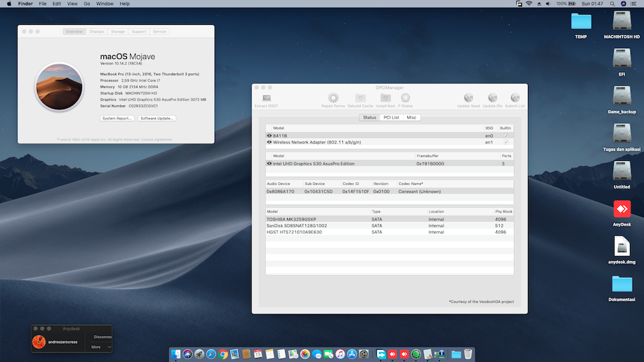The height and width of the screenshot is (362, 644).
Task: Toggle Builtin checkbox for 8411B adapter
Action: point(506,135)
